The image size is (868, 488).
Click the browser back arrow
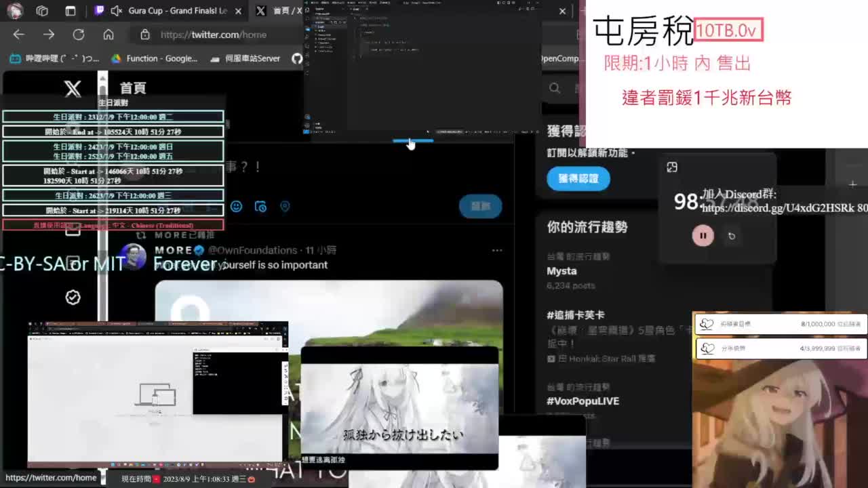point(18,35)
